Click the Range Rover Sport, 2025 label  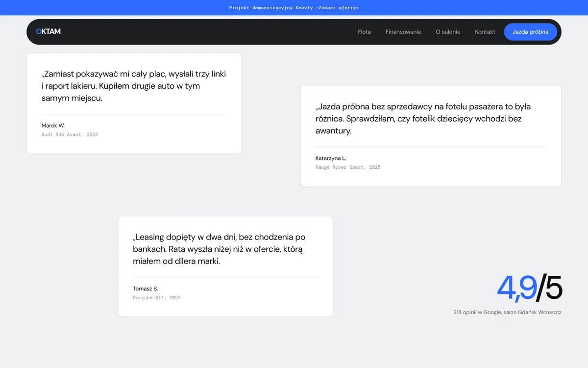click(348, 167)
